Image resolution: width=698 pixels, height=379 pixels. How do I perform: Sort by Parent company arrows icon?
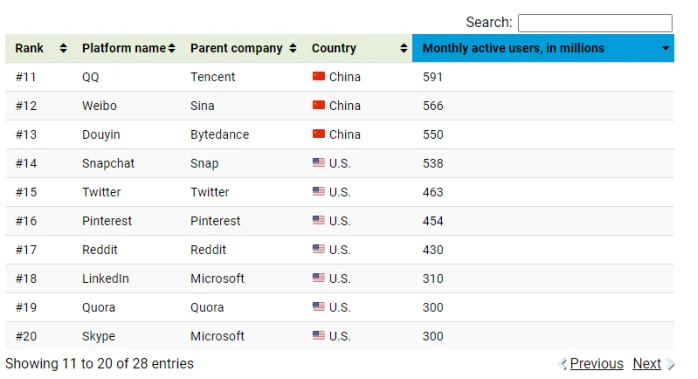tap(293, 48)
